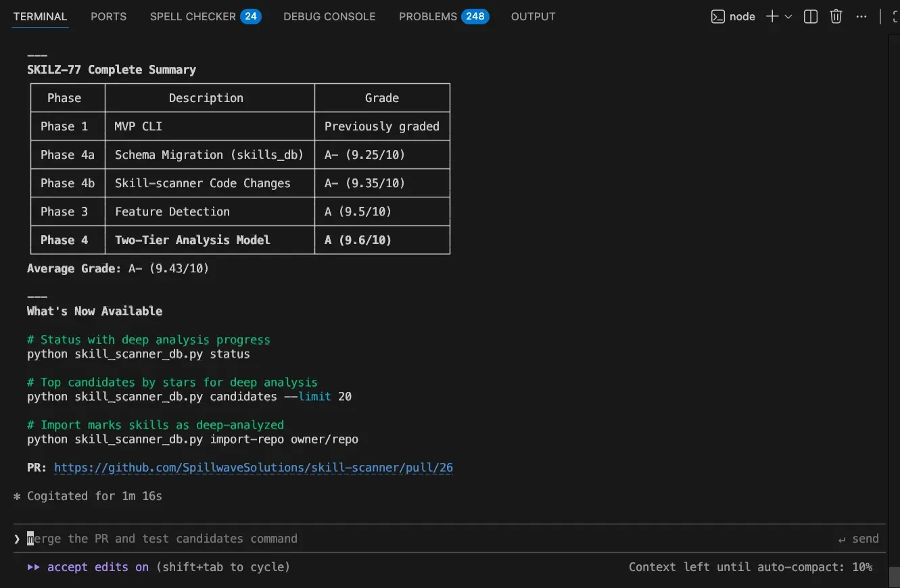Switch to the DEBUG CONSOLE tab

pos(329,17)
